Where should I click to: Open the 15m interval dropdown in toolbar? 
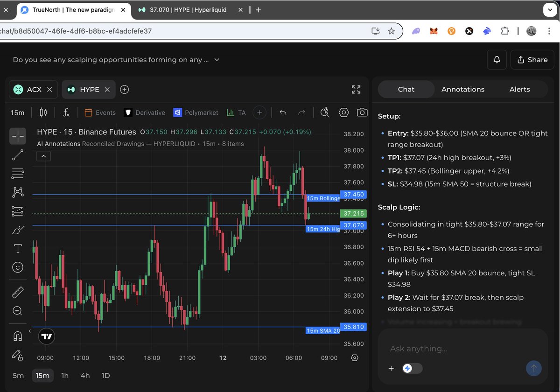pos(18,112)
